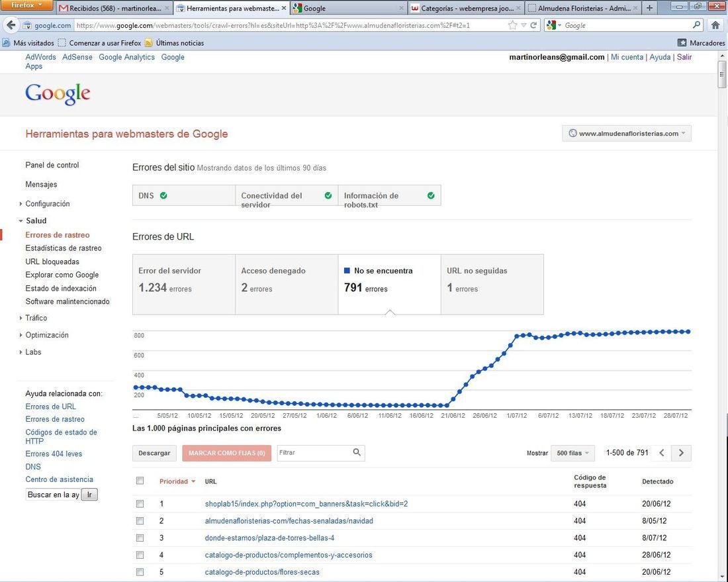Check the row 3 plaza-de-torres-bellas-4 checkbox
Viewport: 728px width, 582px height.
[x=140, y=538]
